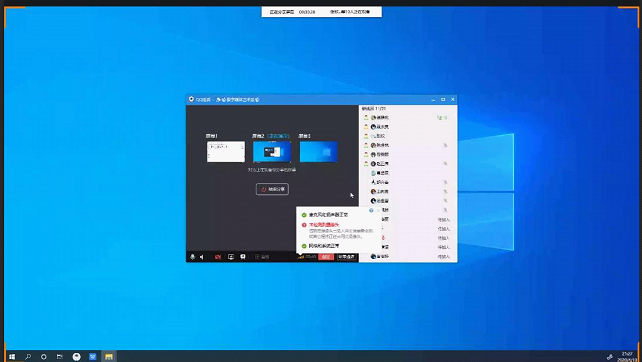Select the Screen 2 currently shared thumbnail
This screenshot has width=642, height=362.
(272, 152)
